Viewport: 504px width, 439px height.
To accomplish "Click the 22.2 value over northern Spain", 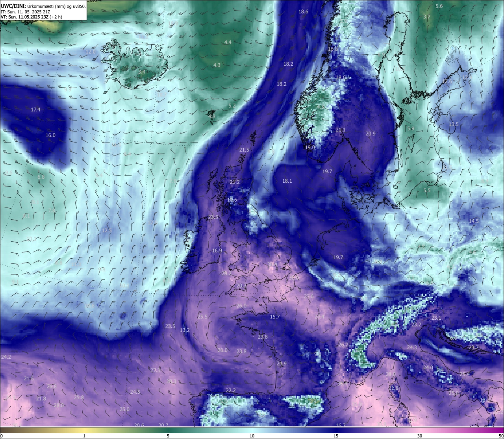I will [231, 390].
